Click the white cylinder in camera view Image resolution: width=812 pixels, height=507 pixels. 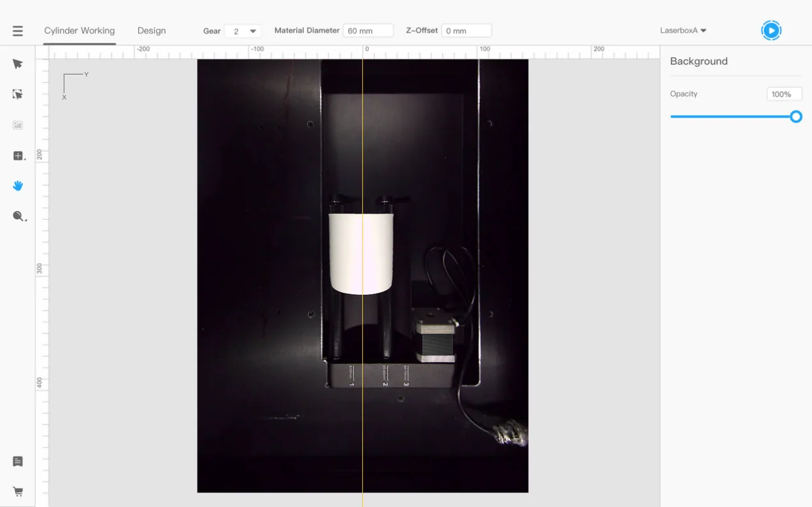click(x=361, y=253)
